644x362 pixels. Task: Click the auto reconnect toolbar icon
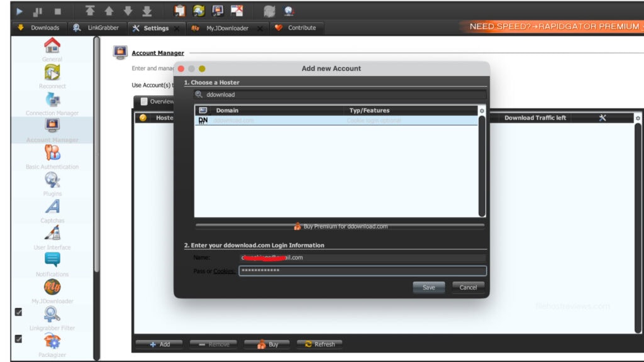point(199,11)
